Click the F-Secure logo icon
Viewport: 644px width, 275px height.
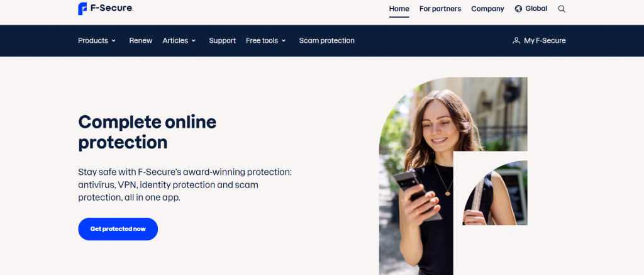pos(82,9)
